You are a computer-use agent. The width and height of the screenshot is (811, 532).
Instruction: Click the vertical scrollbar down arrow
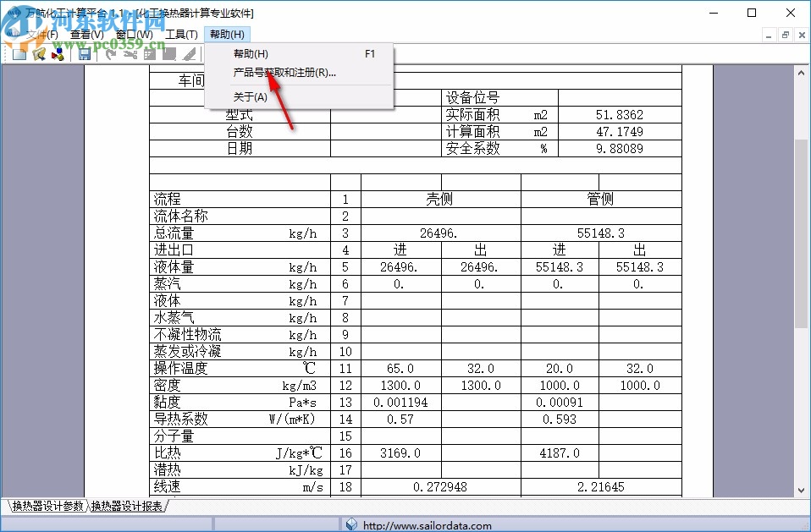click(801, 491)
